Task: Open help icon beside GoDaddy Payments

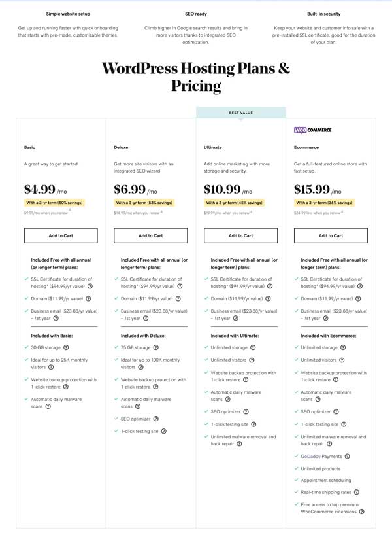Action: (347, 457)
